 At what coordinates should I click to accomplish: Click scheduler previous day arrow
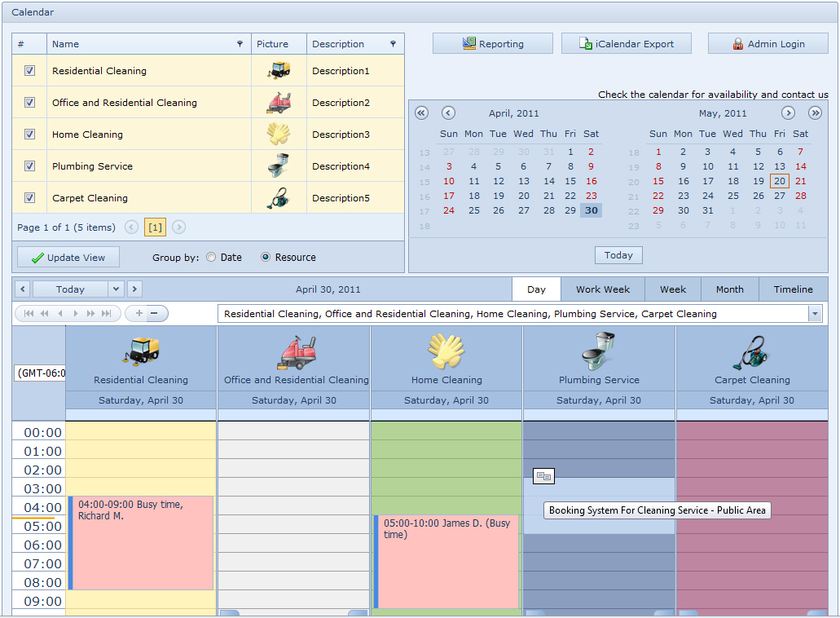(23, 289)
